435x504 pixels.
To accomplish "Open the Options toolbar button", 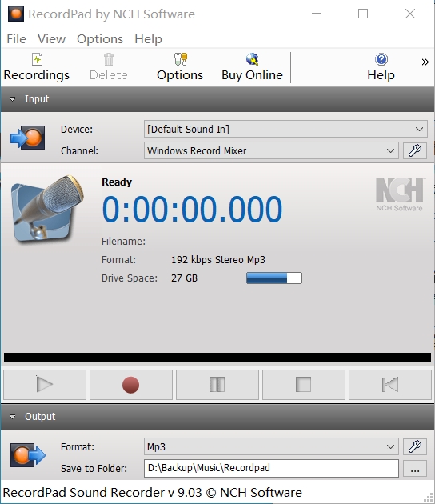I will (180, 67).
